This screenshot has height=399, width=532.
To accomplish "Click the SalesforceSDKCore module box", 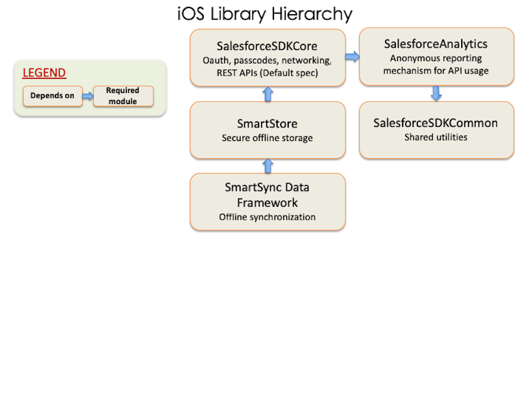I will coord(268,58).
